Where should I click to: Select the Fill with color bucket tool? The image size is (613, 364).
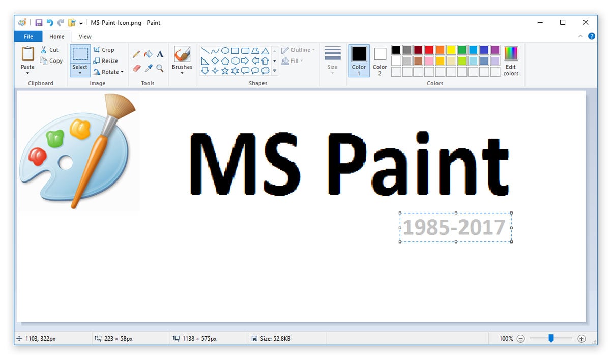148,54
